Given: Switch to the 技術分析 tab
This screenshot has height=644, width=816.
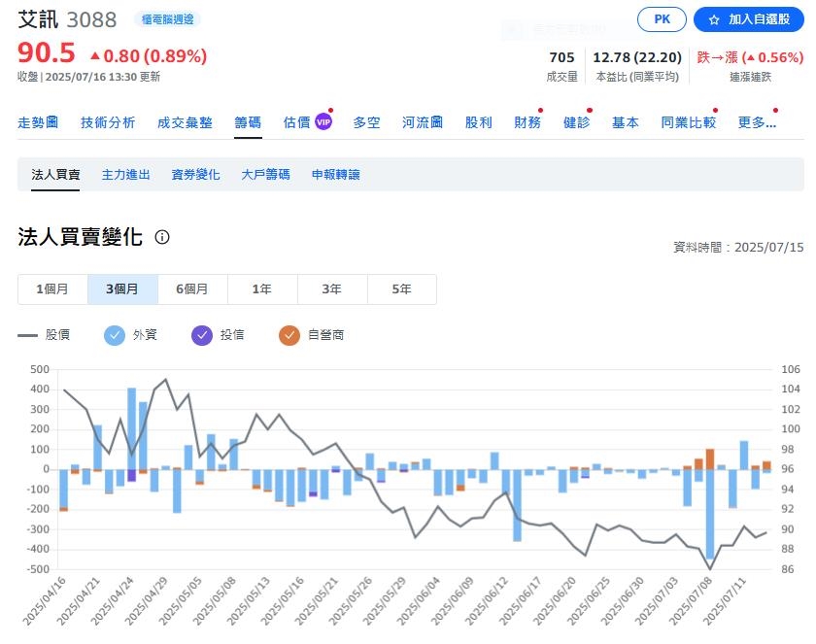Looking at the screenshot, I should click(107, 123).
